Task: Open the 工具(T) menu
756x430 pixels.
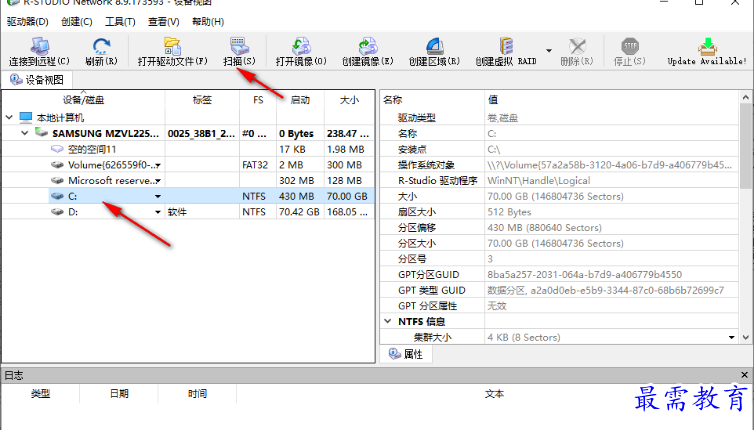Action: click(120, 22)
